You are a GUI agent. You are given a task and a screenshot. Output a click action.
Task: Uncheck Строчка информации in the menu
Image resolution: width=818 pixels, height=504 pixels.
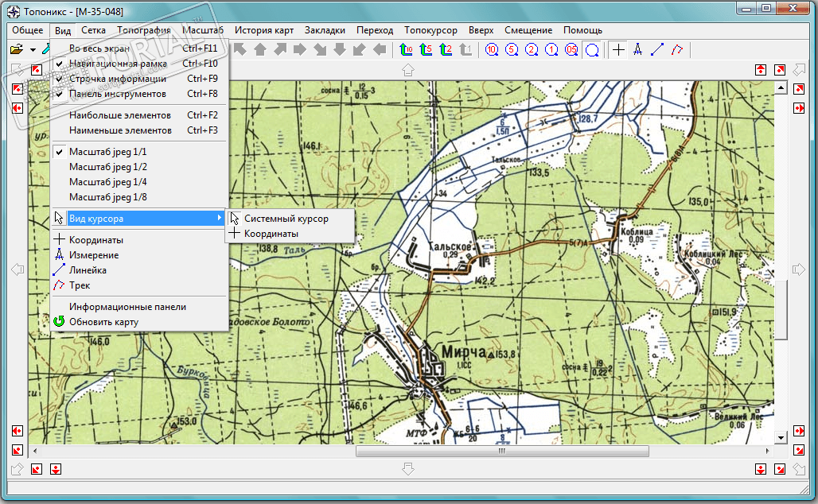point(117,79)
